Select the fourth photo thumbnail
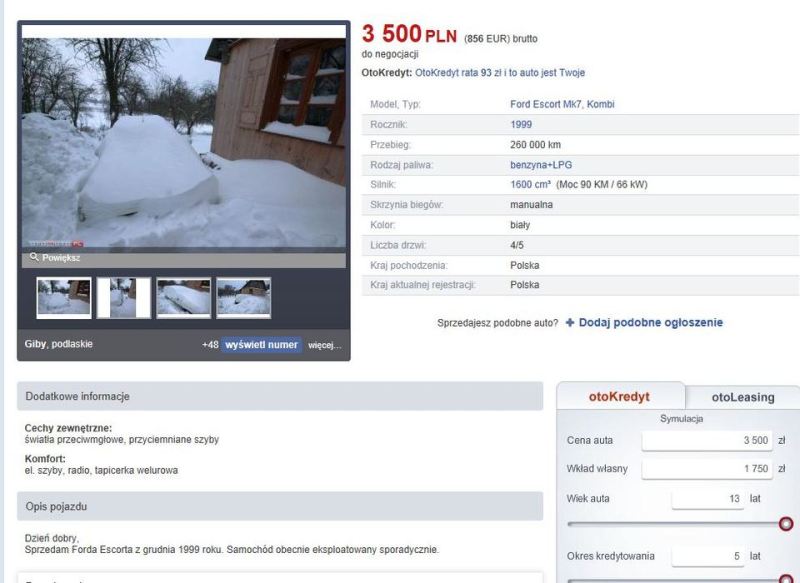800x583 pixels. [x=243, y=297]
